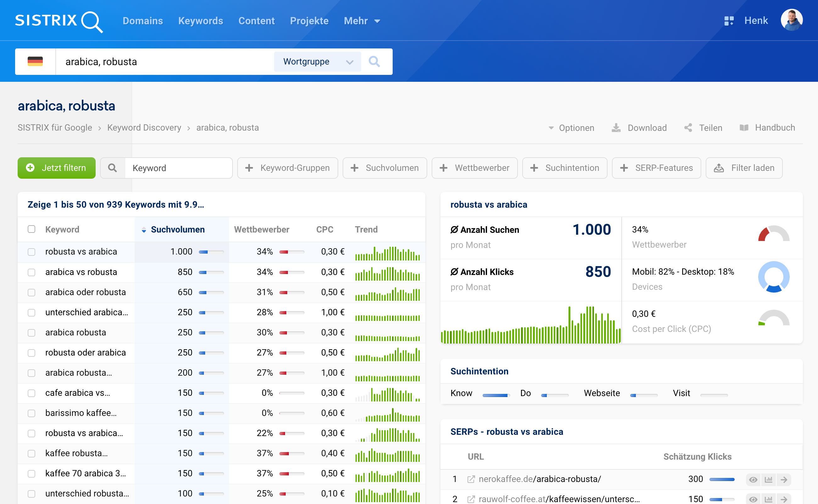Click the Know intent progress bar under Suchintention

(x=496, y=395)
